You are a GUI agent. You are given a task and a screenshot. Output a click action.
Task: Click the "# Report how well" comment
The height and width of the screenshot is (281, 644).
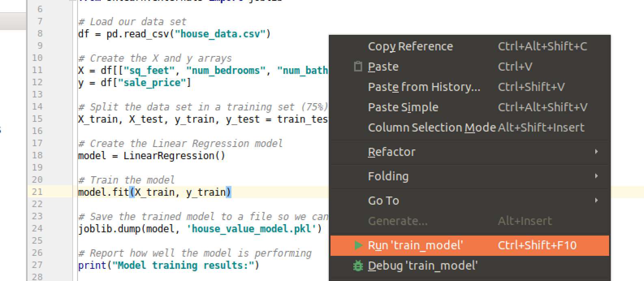coord(195,253)
